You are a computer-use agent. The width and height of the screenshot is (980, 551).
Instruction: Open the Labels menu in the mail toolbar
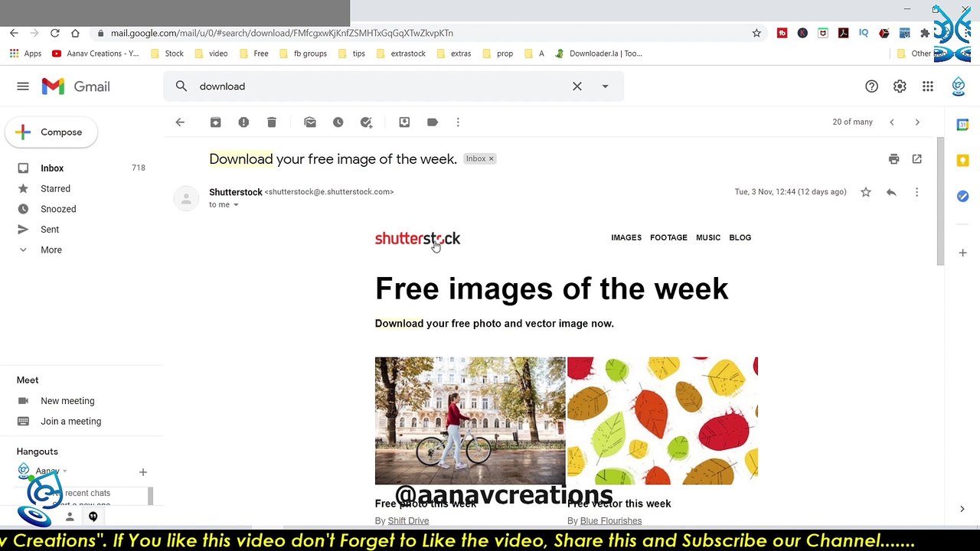(433, 122)
